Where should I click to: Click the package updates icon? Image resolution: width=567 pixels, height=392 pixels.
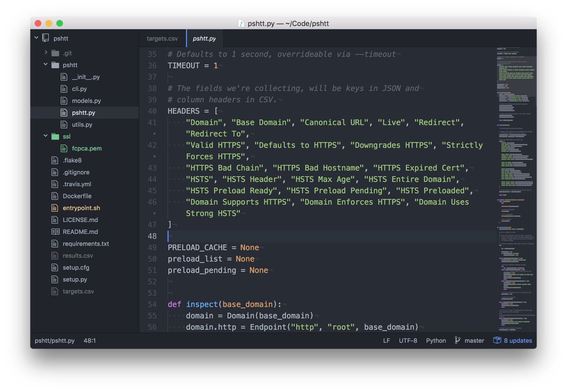point(497,340)
